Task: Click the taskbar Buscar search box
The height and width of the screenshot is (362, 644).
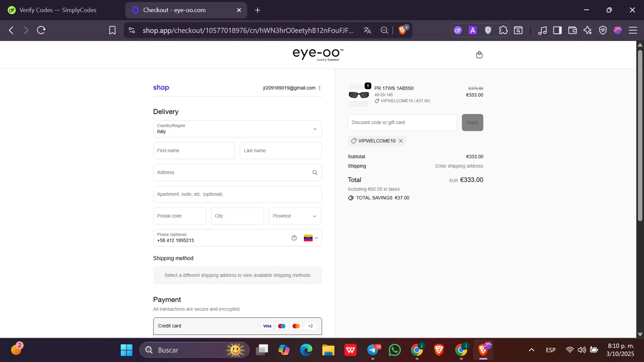Action: (x=194, y=350)
